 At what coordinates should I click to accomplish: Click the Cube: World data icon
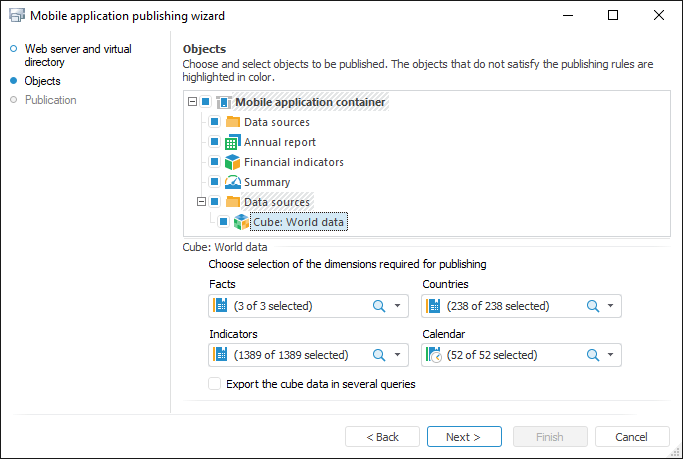click(241, 222)
